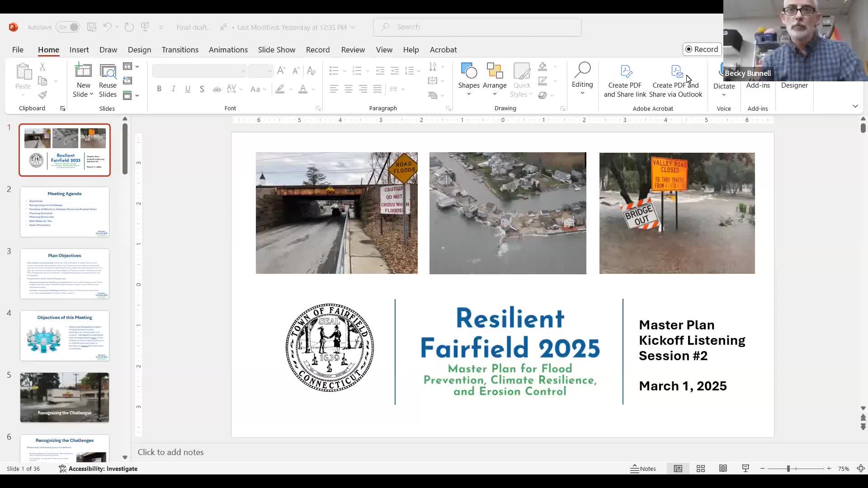Switch to the Transitions tab
This screenshot has height=488, width=868.
[180, 50]
